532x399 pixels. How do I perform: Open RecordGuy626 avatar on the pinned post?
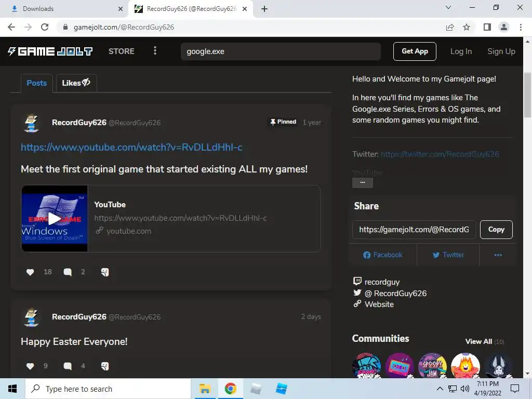coord(32,123)
